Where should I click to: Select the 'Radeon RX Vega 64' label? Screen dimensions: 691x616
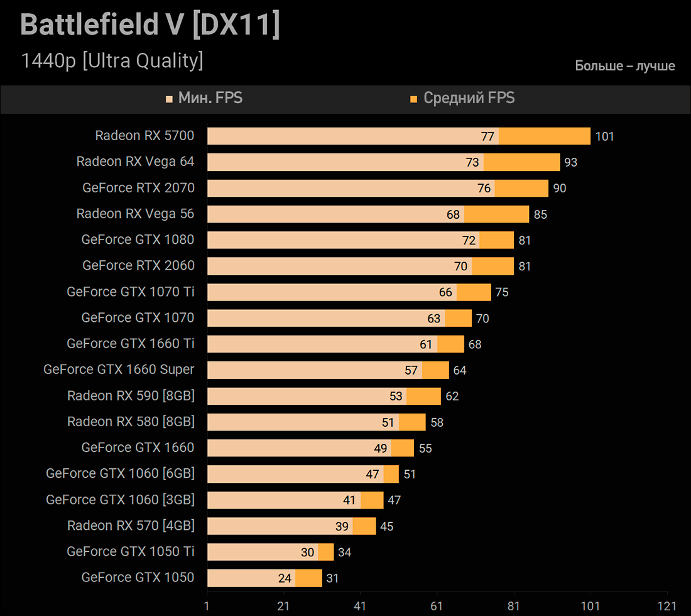pos(135,162)
